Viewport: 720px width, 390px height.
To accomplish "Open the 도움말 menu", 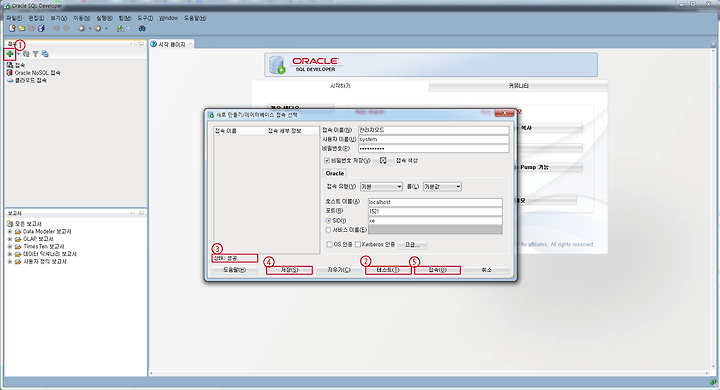I will click(195, 18).
